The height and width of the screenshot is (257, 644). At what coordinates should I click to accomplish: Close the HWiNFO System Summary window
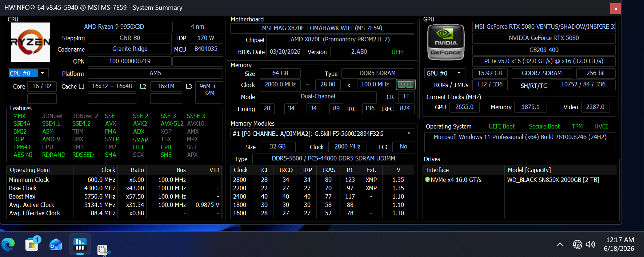[x=616, y=9]
